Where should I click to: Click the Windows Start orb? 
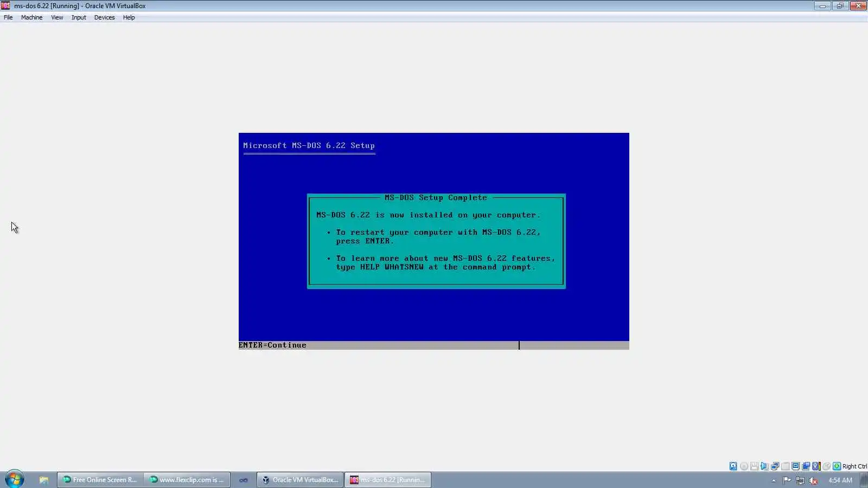tap(15, 479)
